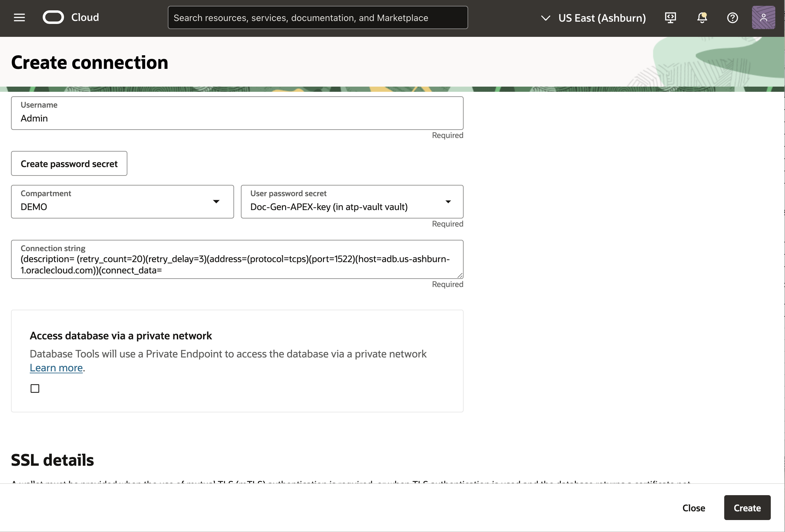Click the Oracle Cloud logo

tap(53, 17)
